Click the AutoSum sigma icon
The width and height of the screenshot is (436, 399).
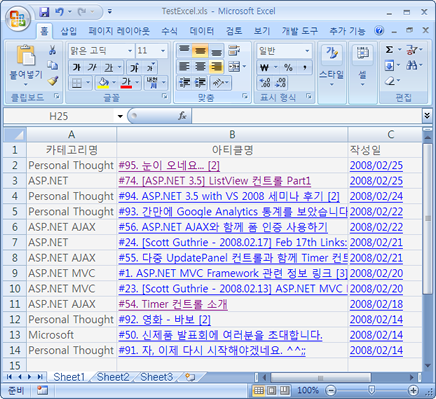coord(389,50)
